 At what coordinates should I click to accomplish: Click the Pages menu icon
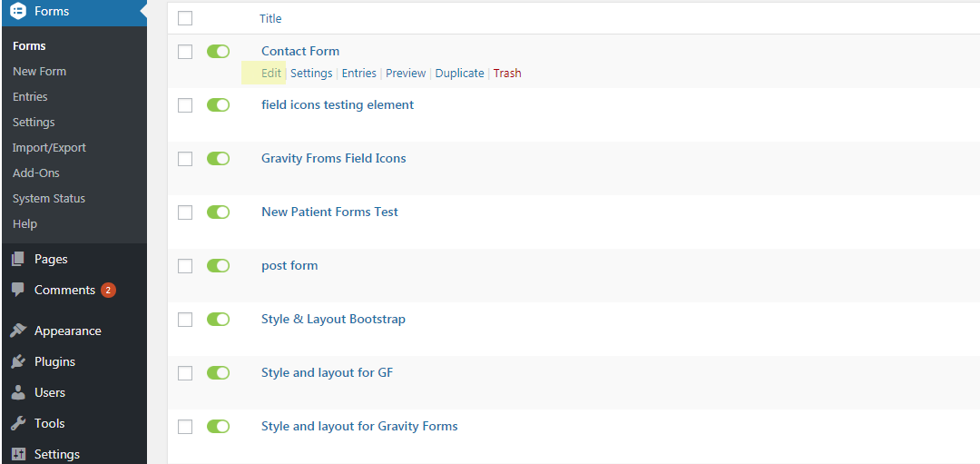(x=17, y=260)
